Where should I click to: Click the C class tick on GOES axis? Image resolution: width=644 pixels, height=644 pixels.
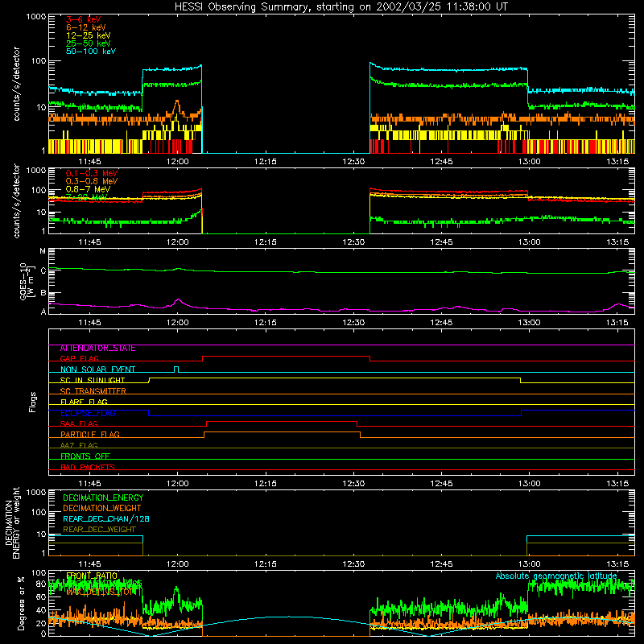click(43, 271)
